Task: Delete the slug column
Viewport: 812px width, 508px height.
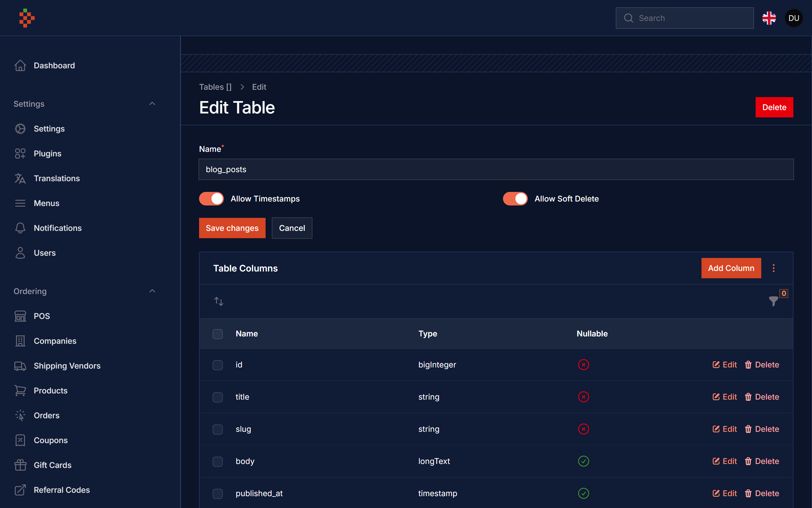Action: coord(762,429)
